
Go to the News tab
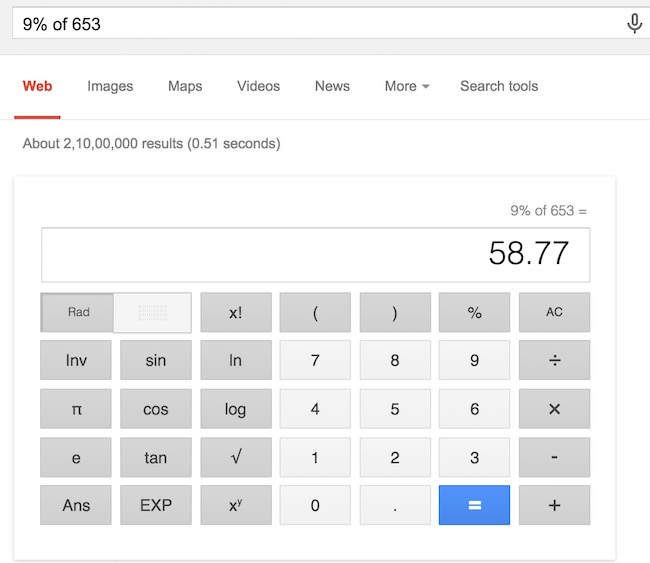332,86
